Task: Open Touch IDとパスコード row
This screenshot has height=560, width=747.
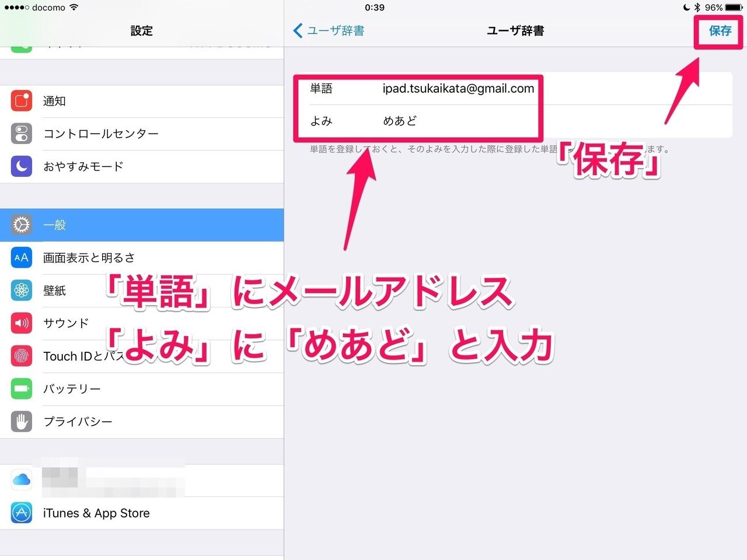Action: 142,355
